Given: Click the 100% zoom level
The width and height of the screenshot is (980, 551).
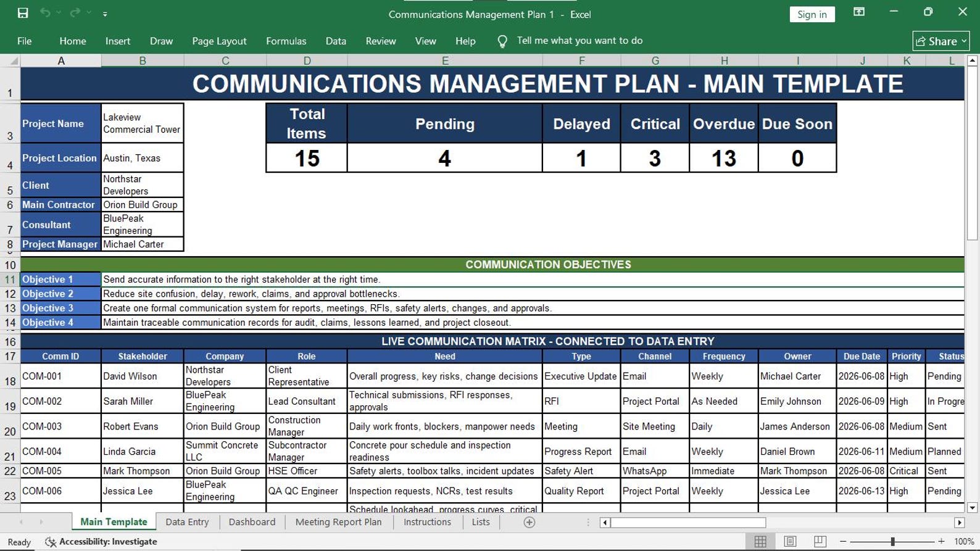Looking at the screenshot, I should (964, 541).
